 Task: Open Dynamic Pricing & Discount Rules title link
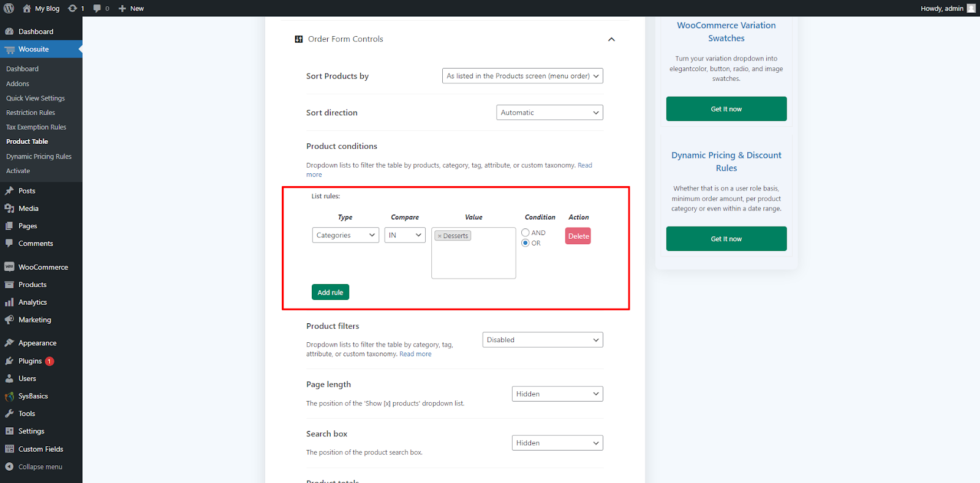(x=726, y=162)
